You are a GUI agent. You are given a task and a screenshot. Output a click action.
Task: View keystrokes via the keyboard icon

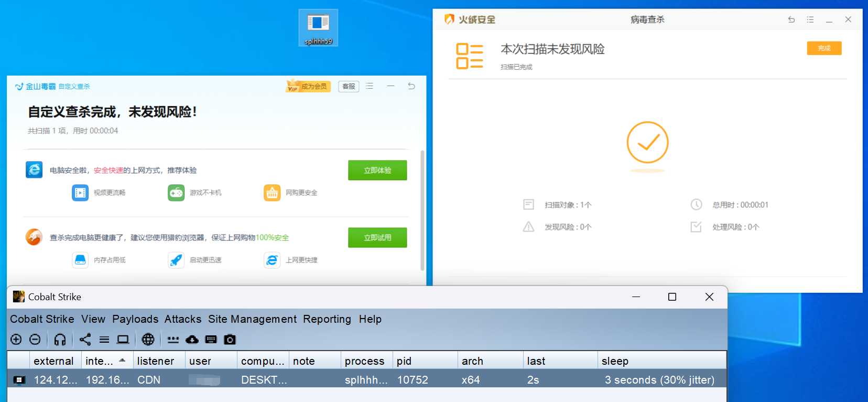[211, 340]
